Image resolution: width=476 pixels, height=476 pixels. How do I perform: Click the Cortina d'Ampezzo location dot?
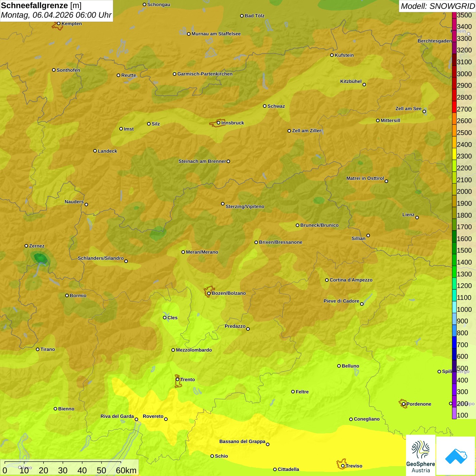327,280
